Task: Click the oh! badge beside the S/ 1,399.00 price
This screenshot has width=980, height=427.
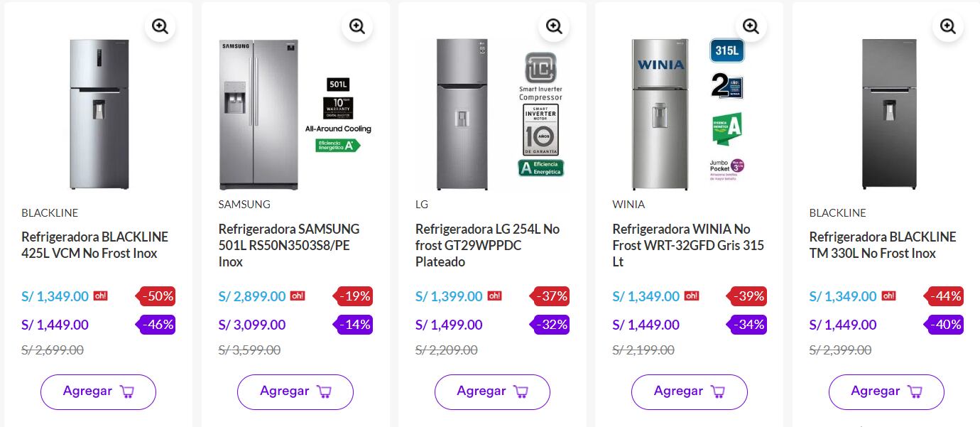Action: [x=494, y=296]
